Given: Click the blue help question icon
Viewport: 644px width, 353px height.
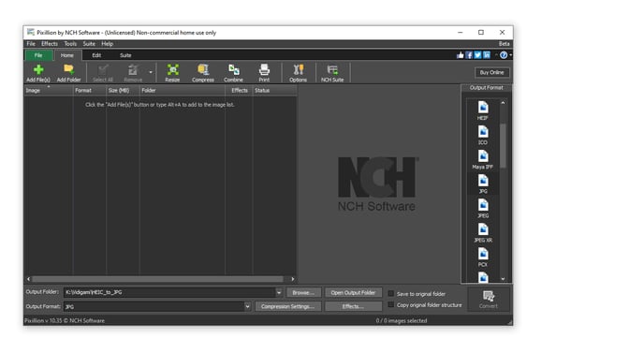Looking at the screenshot, I should point(504,55).
